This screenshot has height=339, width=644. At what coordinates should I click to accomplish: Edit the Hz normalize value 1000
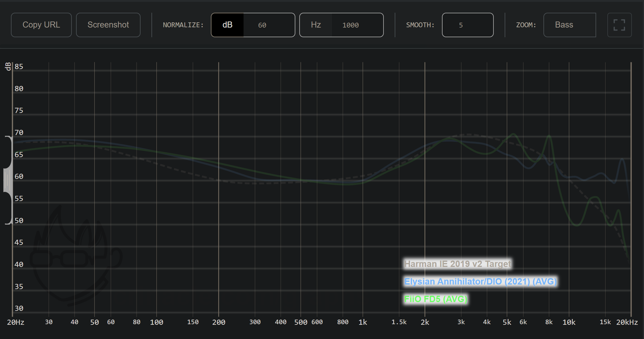pos(357,25)
